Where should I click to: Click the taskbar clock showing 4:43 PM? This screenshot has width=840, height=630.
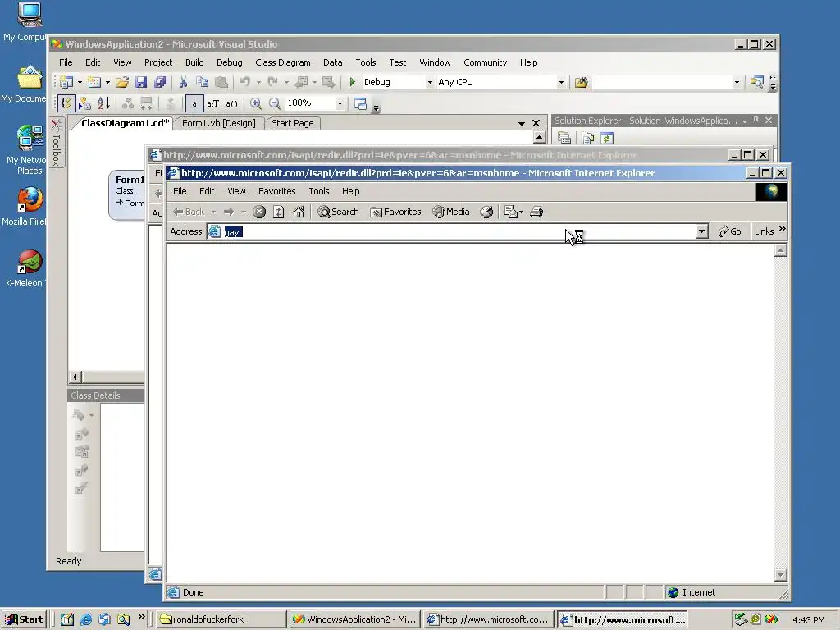pyautogui.click(x=809, y=620)
